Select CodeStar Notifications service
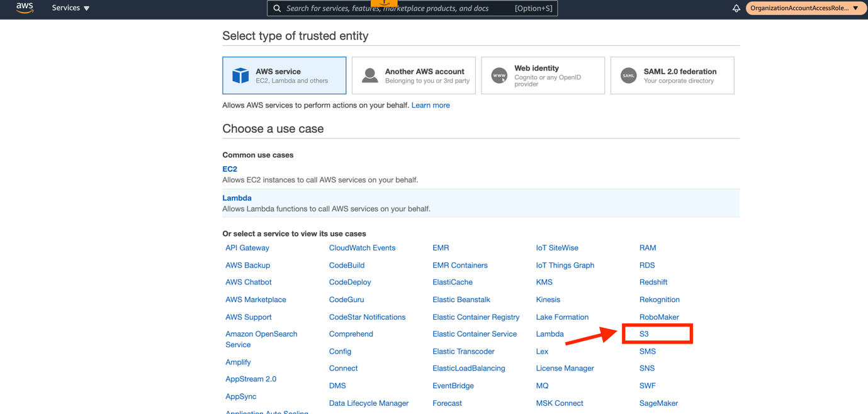The height and width of the screenshot is (414, 868). click(x=367, y=317)
